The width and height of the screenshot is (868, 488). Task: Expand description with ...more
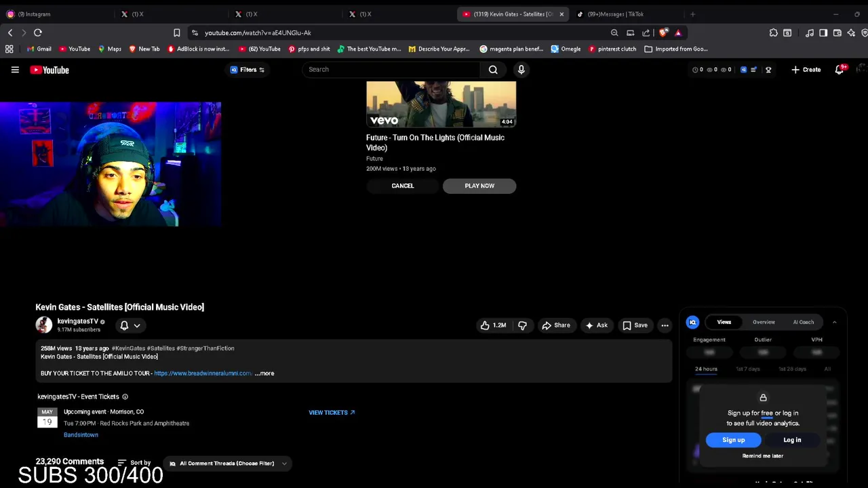(264, 373)
